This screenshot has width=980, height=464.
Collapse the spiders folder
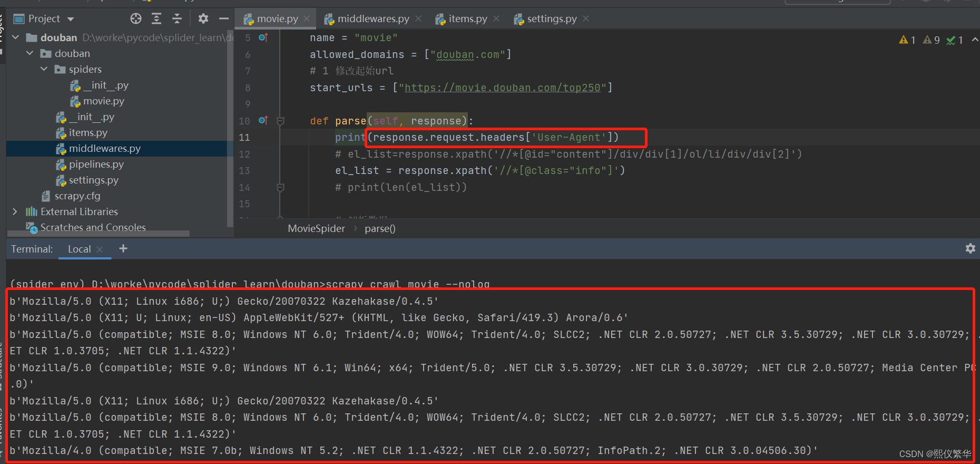coord(44,69)
